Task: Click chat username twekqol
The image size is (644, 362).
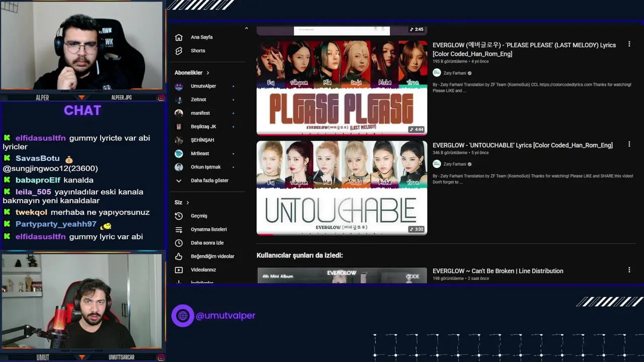Action: tap(31, 213)
